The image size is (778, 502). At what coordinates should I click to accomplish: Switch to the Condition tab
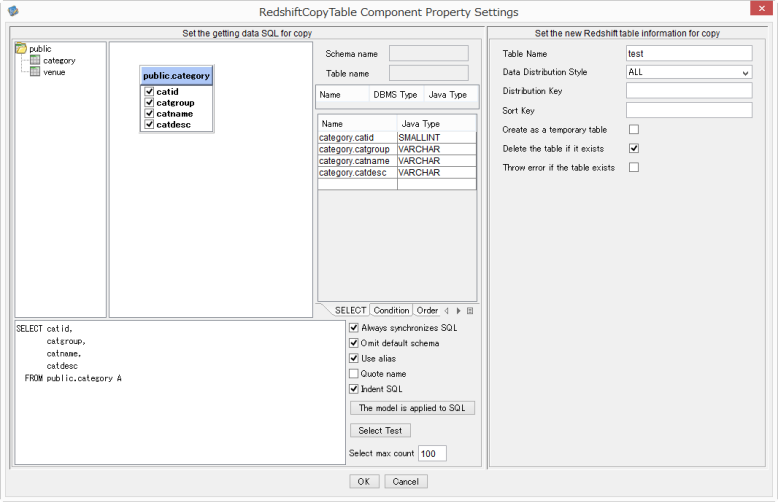391,310
